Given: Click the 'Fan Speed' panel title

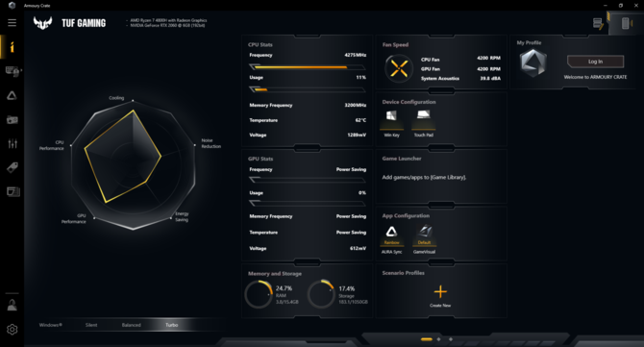Looking at the screenshot, I should [395, 45].
